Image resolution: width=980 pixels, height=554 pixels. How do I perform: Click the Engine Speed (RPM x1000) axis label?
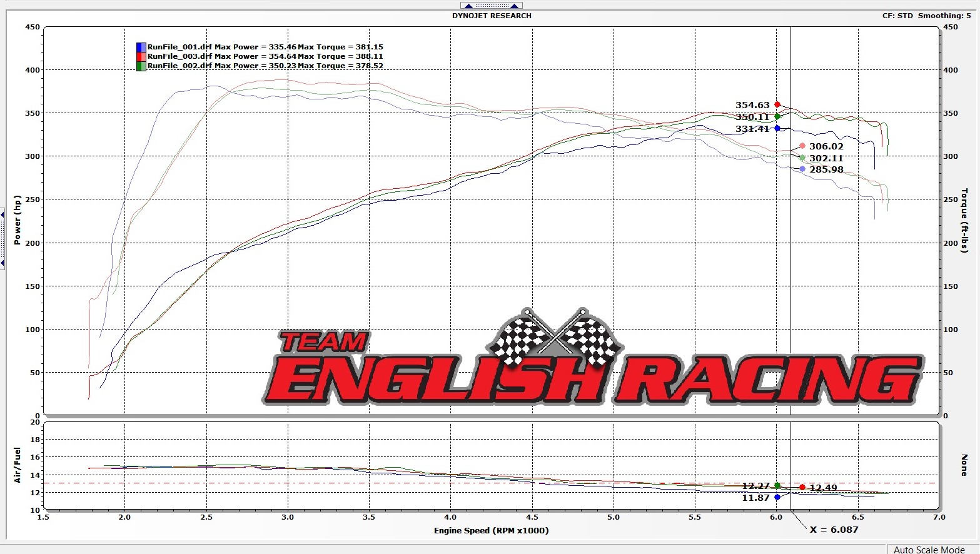[x=491, y=530]
